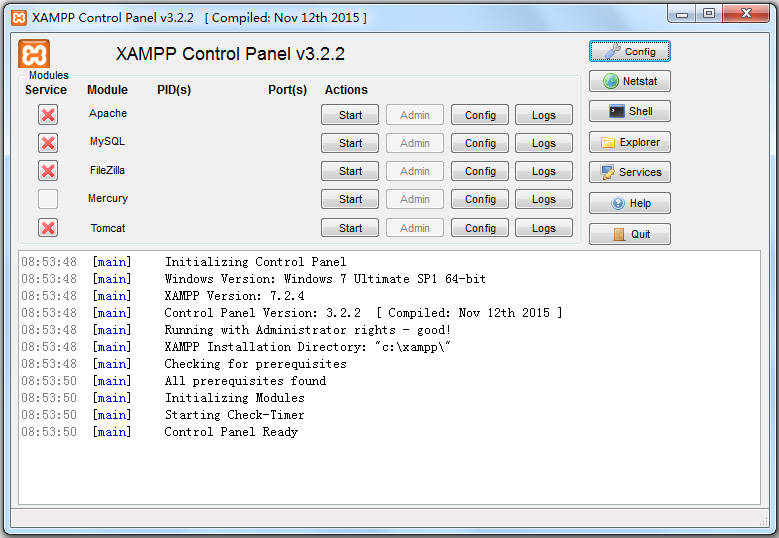Start the Apache module
Image resolution: width=779 pixels, height=538 pixels.
tap(350, 115)
